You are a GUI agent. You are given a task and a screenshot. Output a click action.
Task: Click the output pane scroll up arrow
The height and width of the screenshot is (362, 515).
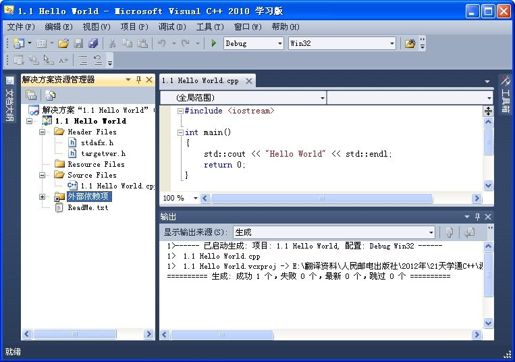(x=488, y=246)
